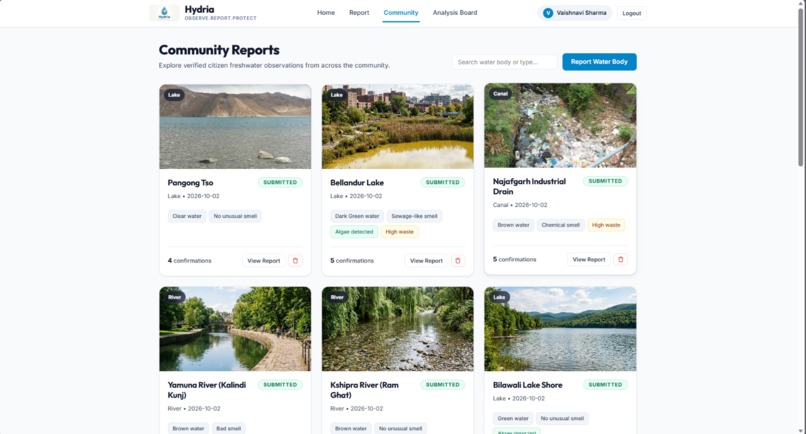Open the Vaishnavi Sharma profile chip

575,13
